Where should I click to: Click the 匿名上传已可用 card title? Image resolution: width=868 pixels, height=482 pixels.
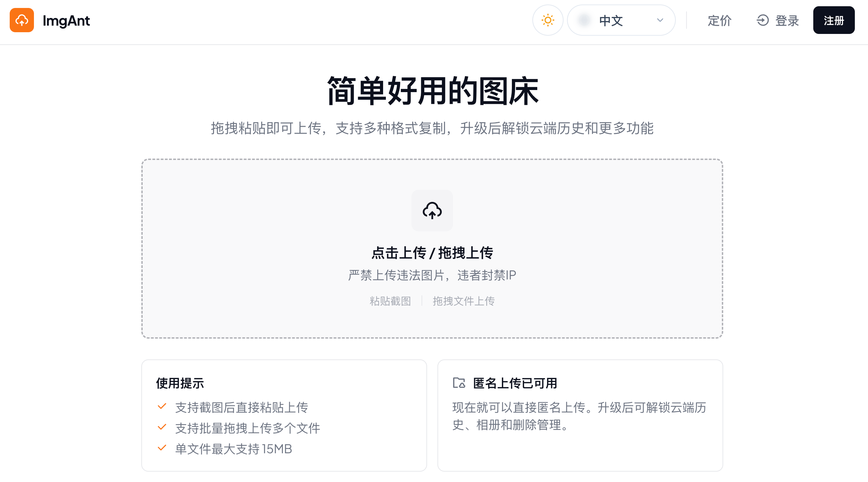click(x=515, y=383)
